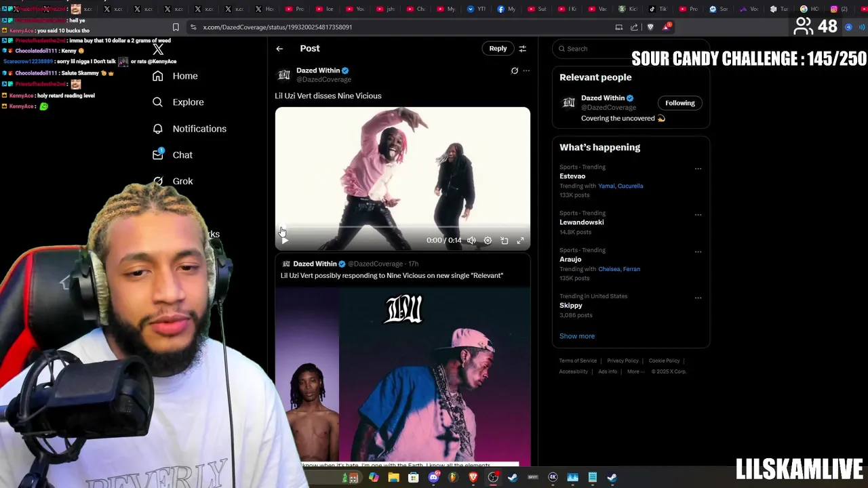The image size is (868, 488).
Task: Open OBS Studio from the taskbar
Action: (x=493, y=478)
